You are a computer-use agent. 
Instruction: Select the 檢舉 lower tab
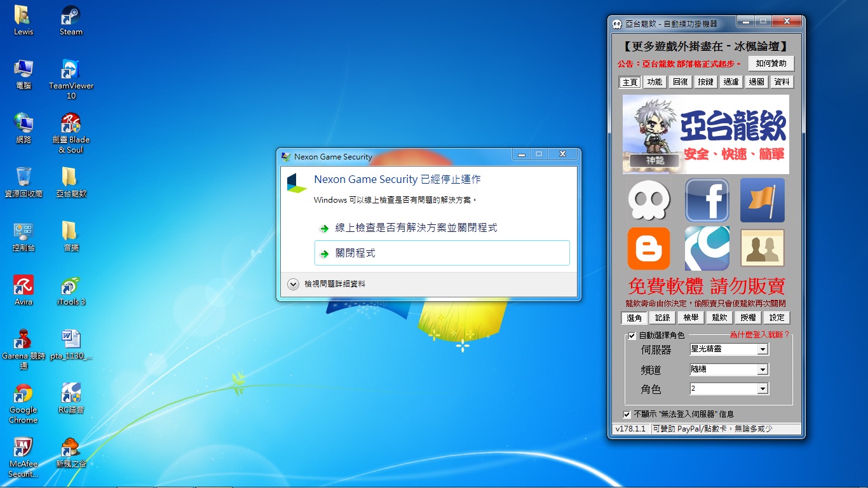click(691, 318)
